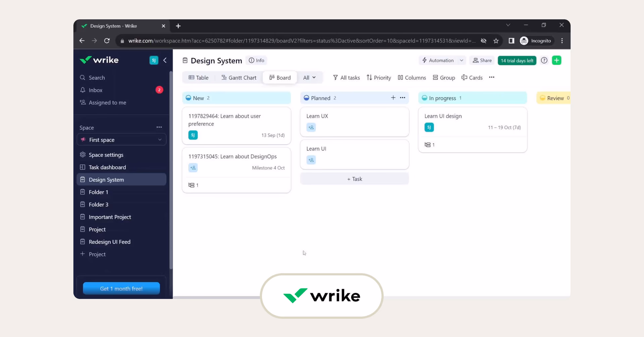This screenshot has height=337, width=644.
Task: Switch to the Gantt Chart view
Action: pyautogui.click(x=239, y=77)
